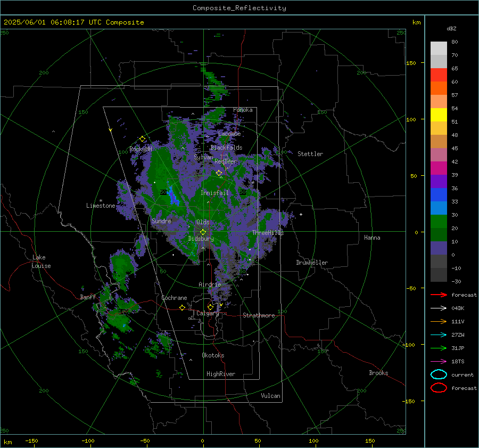
Task: Select the magenta 42-39 dBZ swatch
Action: click(x=439, y=168)
